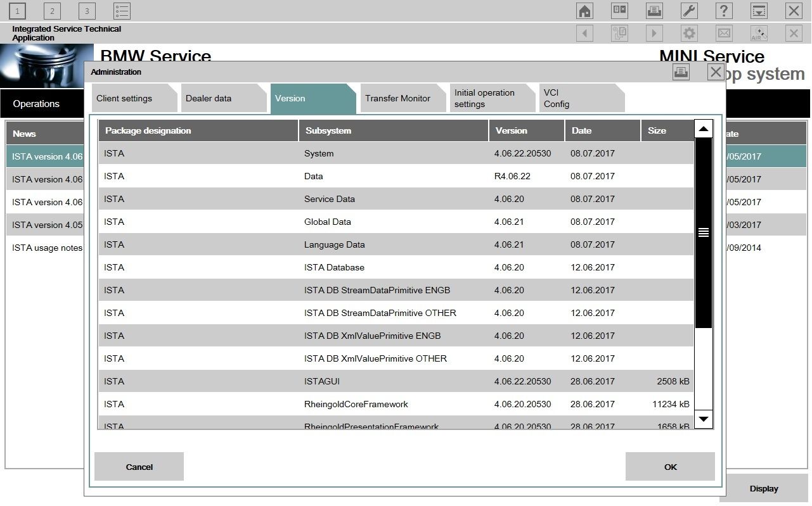The image size is (812, 506).
Task: Select workspace button 3
Action: point(86,10)
